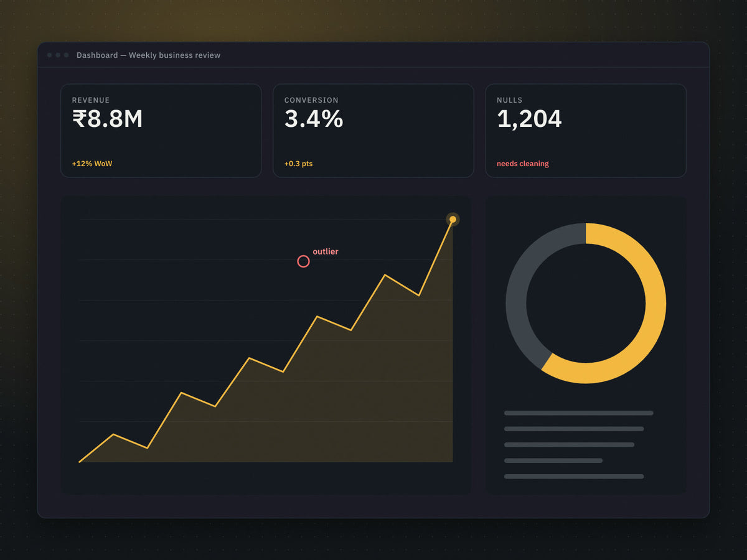
Task: Click the '+0.3 pts' text
Action: 298,164
